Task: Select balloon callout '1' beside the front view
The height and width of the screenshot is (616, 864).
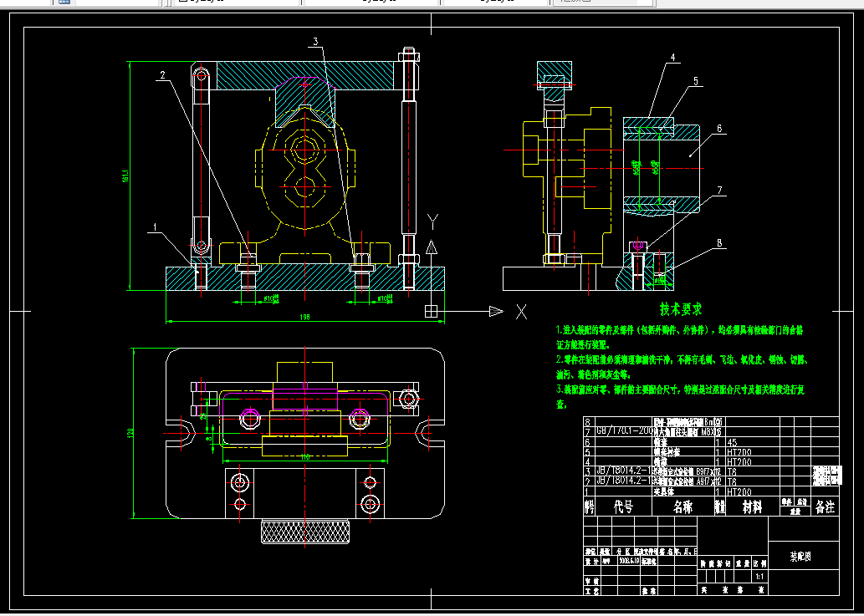Action: pyautogui.click(x=156, y=227)
